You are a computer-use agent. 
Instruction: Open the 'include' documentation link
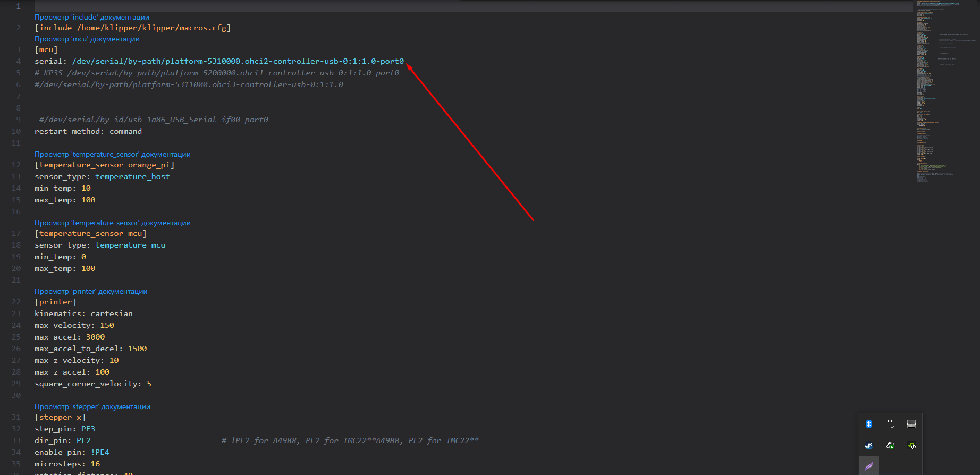(x=91, y=17)
